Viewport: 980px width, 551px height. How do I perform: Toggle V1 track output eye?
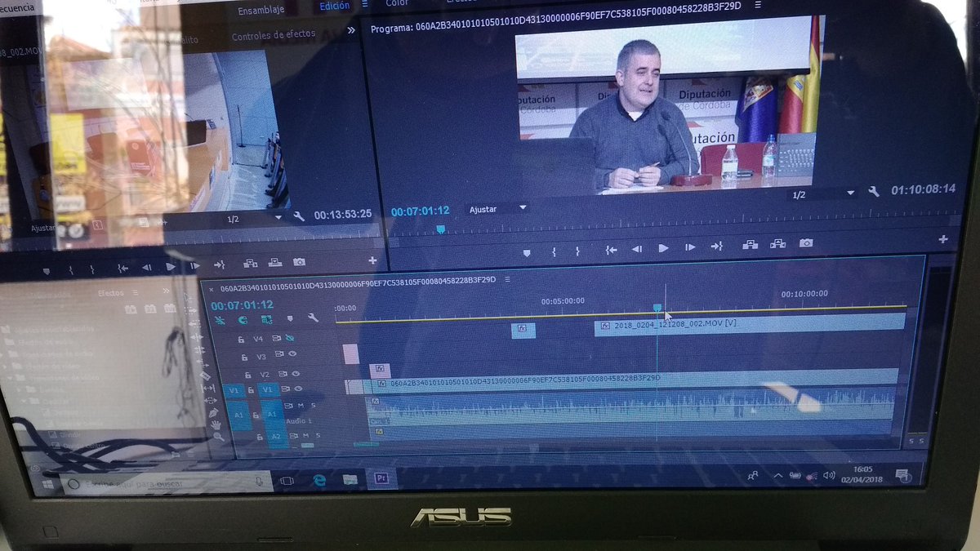297,389
